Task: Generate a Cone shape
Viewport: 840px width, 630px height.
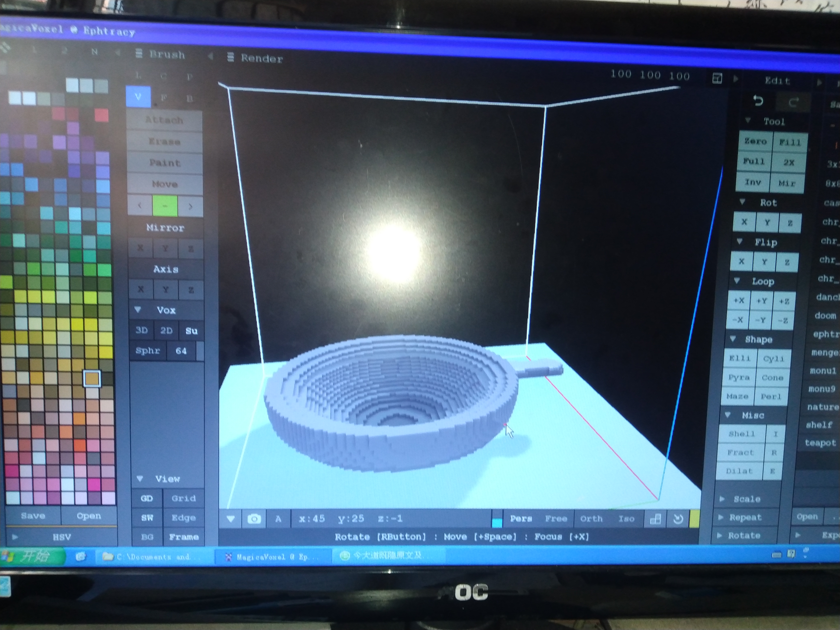Action: tap(772, 378)
